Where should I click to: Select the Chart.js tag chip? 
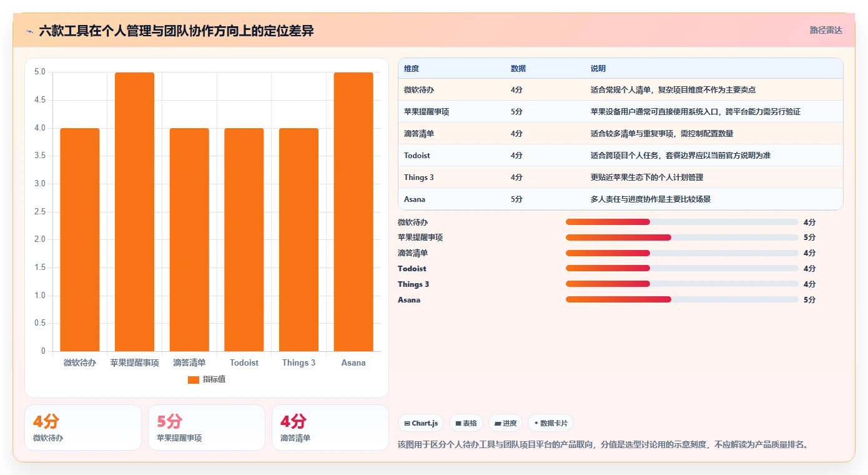coord(421,423)
